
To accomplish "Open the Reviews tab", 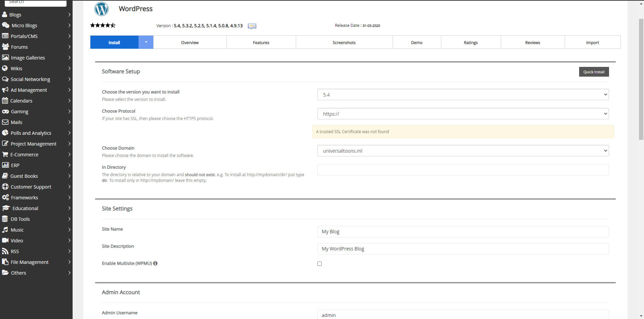I will pyautogui.click(x=532, y=43).
